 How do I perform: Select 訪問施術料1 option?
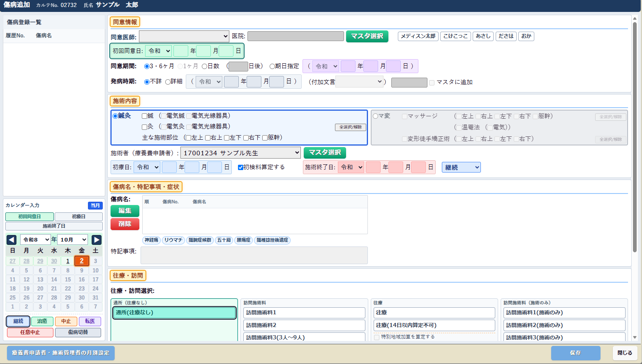pos(304,313)
